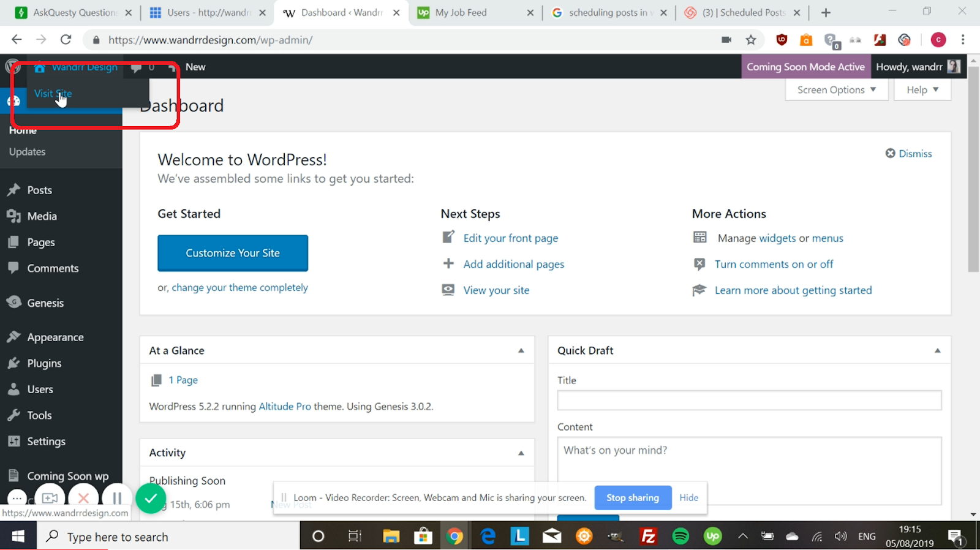Show hidden system tray icons
Screen dimensions: 980x550
tap(742, 537)
